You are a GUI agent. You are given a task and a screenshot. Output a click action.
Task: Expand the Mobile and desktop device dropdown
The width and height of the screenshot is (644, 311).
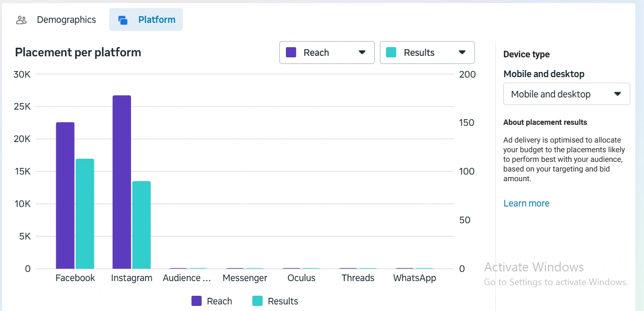[566, 94]
